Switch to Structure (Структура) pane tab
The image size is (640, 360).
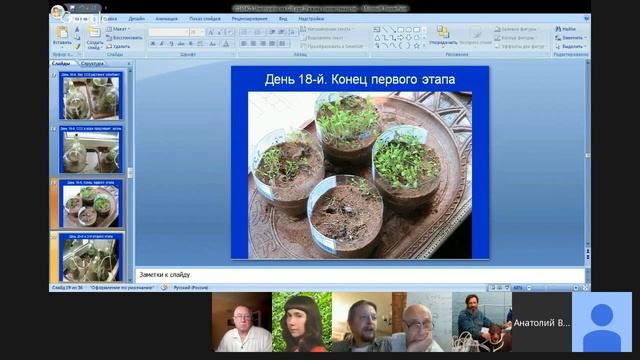click(92, 63)
